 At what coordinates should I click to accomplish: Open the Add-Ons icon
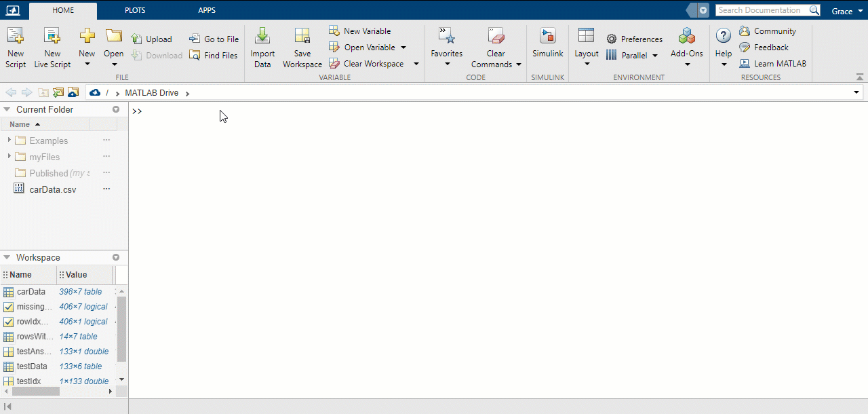click(686, 37)
